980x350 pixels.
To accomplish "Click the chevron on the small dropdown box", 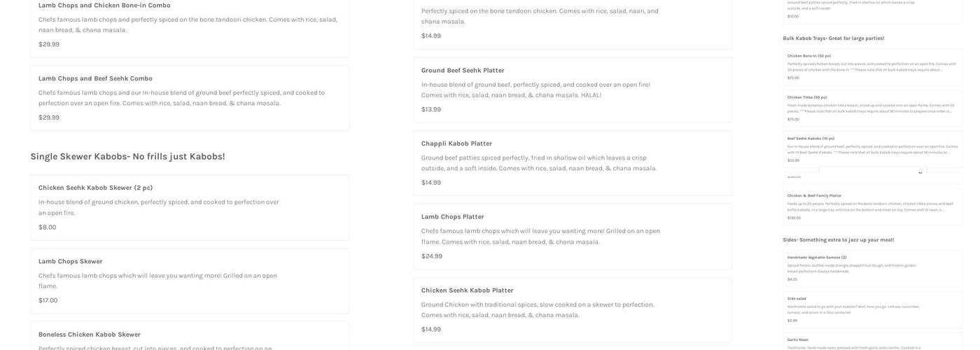I will [x=920, y=172].
